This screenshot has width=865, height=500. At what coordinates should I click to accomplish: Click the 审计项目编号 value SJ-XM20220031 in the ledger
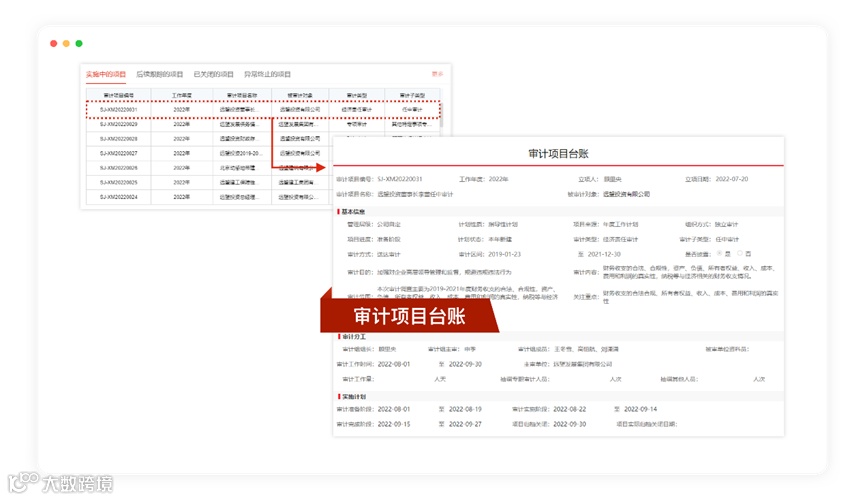(x=400, y=179)
